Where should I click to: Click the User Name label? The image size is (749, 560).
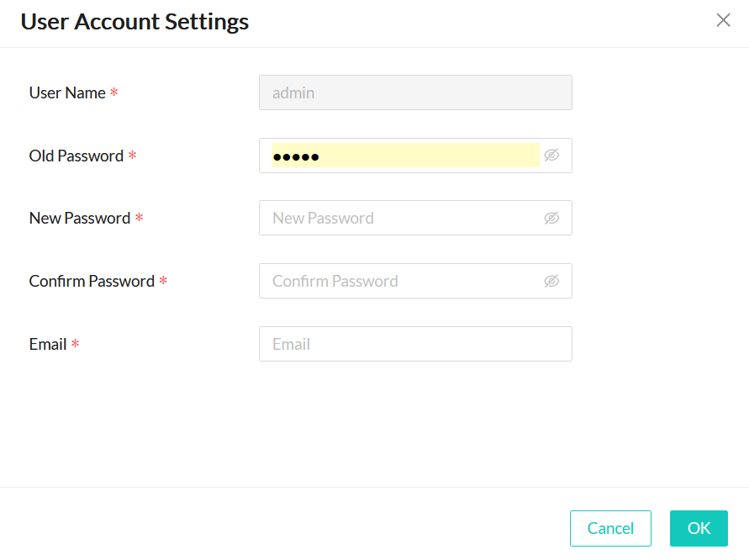click(67, 92)
